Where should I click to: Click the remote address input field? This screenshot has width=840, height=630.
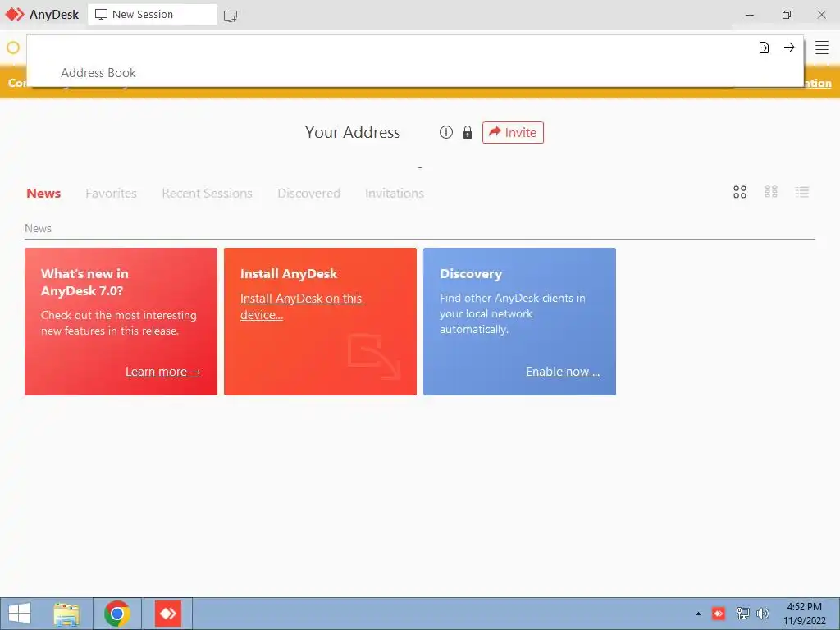[391, 48]
